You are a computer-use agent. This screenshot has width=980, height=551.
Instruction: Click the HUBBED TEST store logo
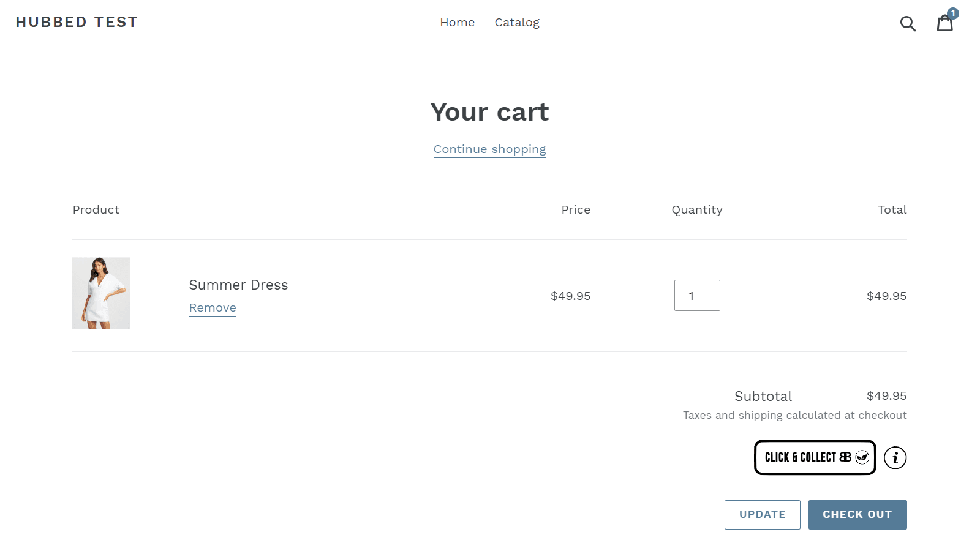pyautogui.click(x=77, y=22)
